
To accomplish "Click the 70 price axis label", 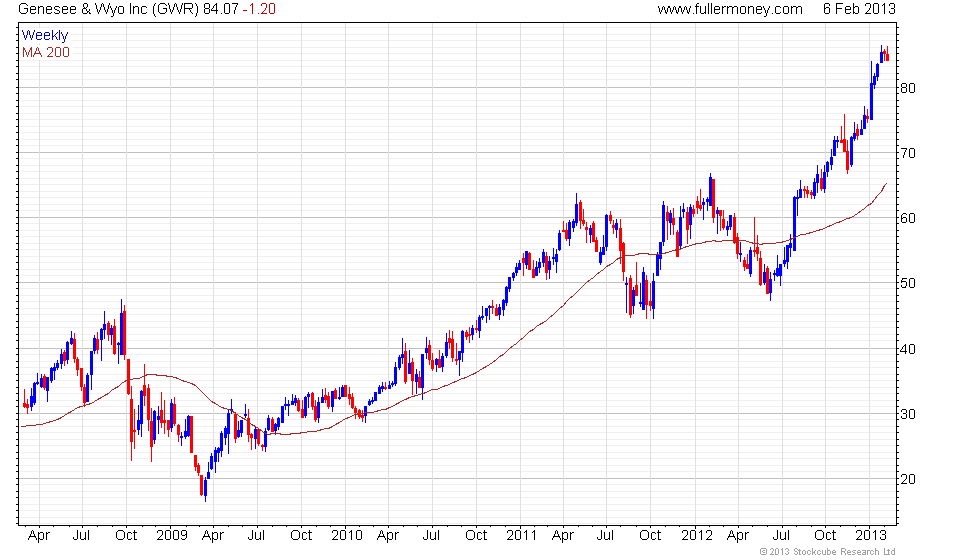I will [908, 153].
